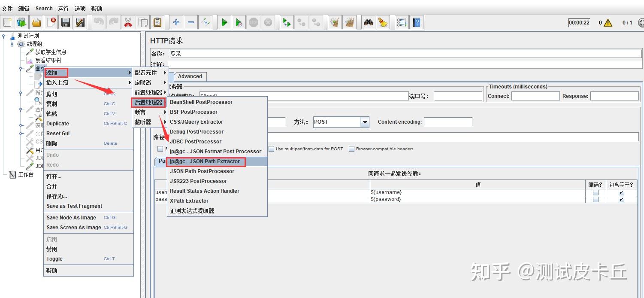
Task: Save the test plan with floppy icon
Action: 66,22
